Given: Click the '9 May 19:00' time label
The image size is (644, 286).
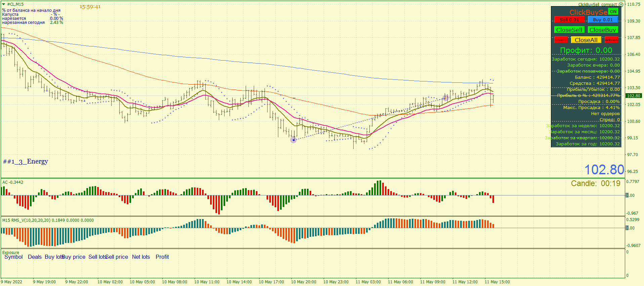Looking at the screenshot, I should pyautogui.click(x=44, y=282).
